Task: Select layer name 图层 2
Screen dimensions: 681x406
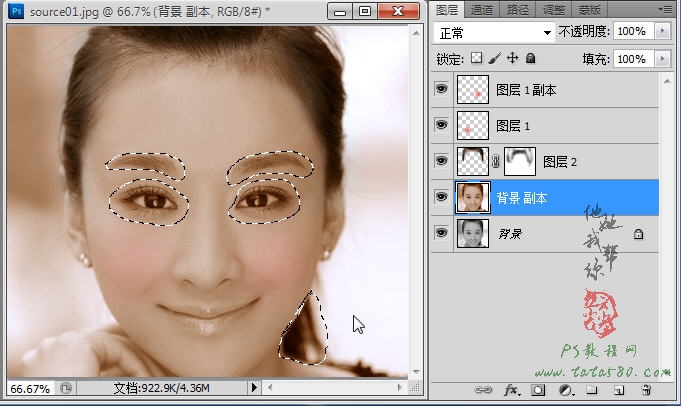Action: 560,162
